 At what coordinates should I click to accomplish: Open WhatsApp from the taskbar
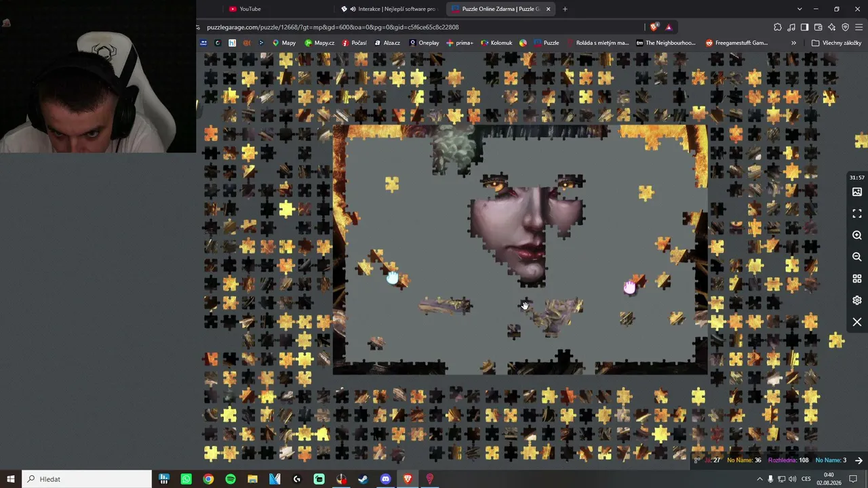tap(186, 479)
